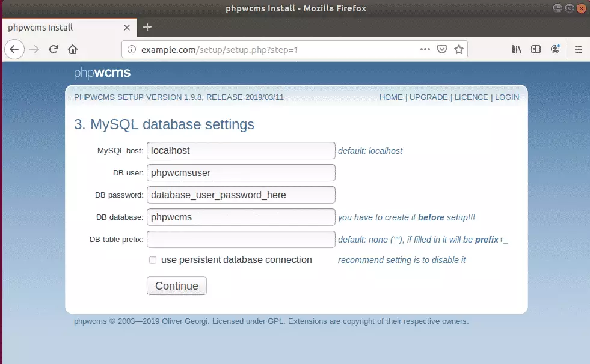Focus the DB user input field
The height and width of the screenshot is (364, 590).
[241, 173]
